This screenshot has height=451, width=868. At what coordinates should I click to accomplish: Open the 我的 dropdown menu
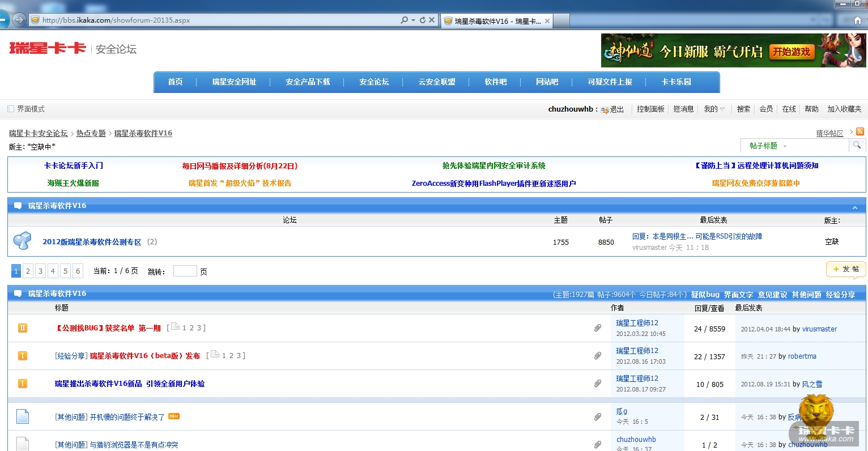[x=714, y=109]
